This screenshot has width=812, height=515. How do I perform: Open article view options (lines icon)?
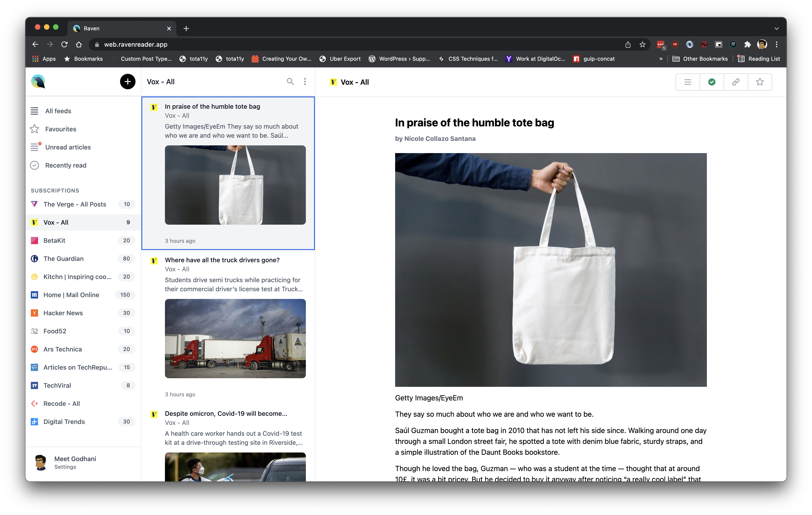point(688,82)
